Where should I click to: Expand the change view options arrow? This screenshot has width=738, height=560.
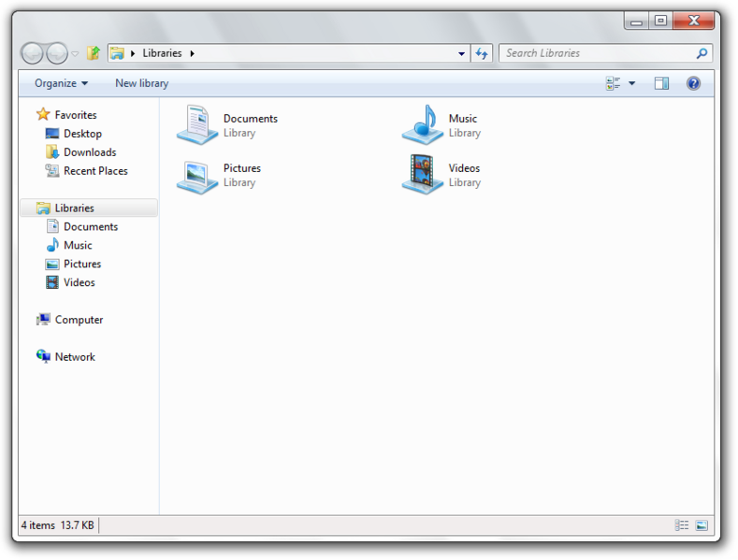pos(632,83)
